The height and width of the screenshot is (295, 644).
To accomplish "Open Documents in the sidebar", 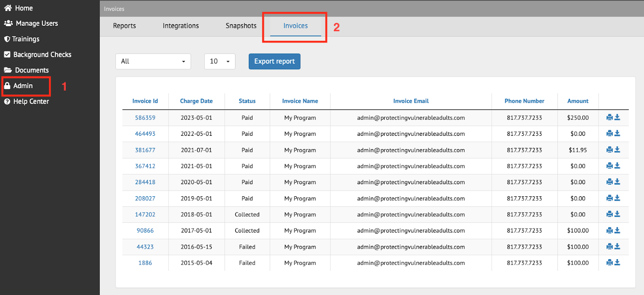I will (x=32, y=70).
